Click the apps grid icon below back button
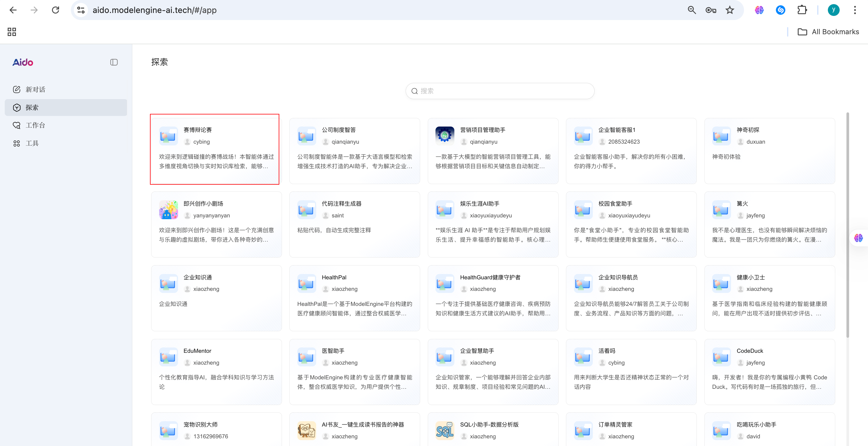The height and width of the screenshot is (446, 868). tap(12, 32)
